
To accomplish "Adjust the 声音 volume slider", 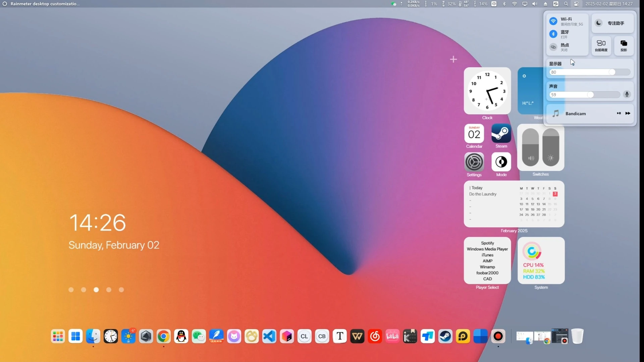I will (584, 95).
